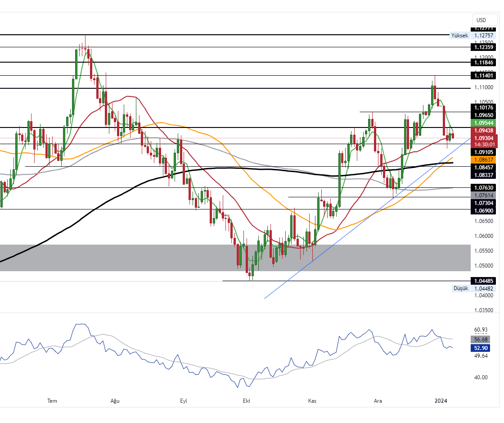Click the green 1.09544 moving average label
This screenshot has height=423, width=504.
click(x=484, y=123)
